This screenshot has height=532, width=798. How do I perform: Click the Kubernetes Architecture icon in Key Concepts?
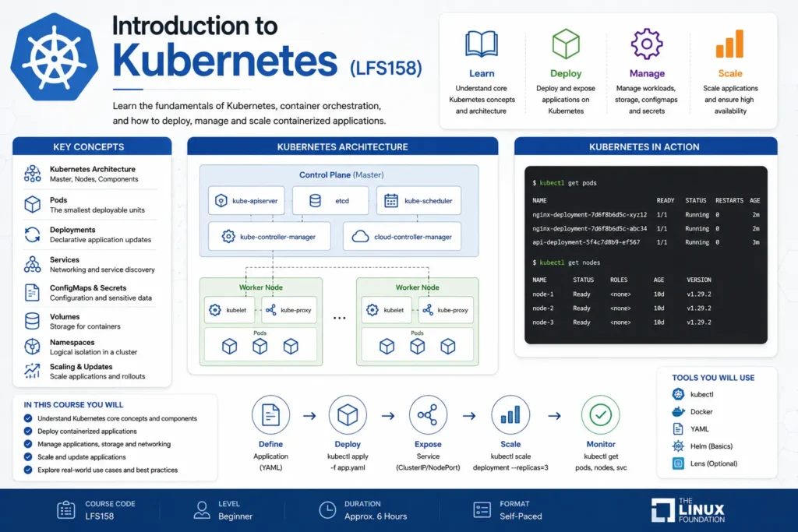coord(33,174)
